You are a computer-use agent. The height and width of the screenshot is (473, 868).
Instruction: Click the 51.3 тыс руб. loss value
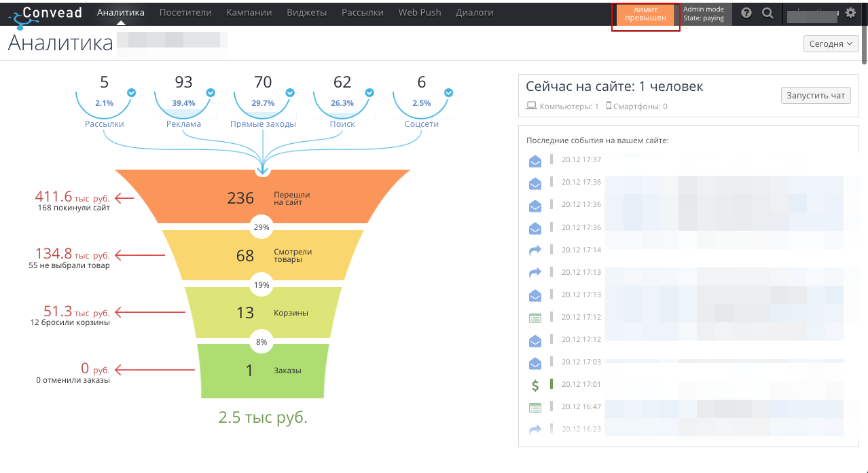[x=76, y=311]
